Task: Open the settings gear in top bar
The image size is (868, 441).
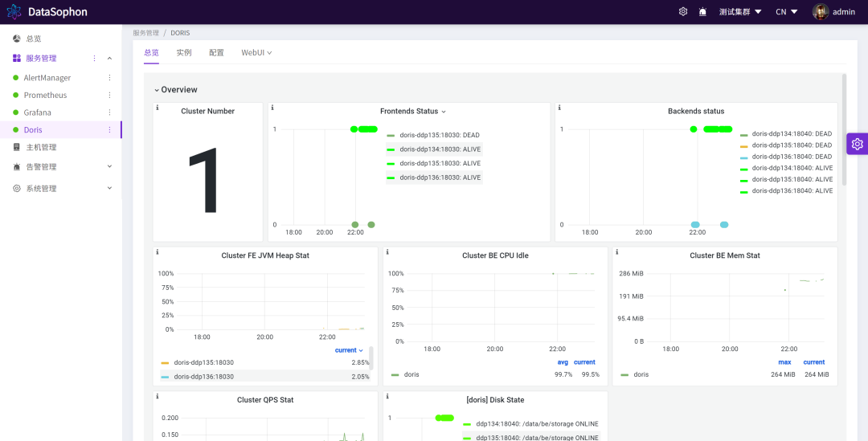Action: [683, 11]
